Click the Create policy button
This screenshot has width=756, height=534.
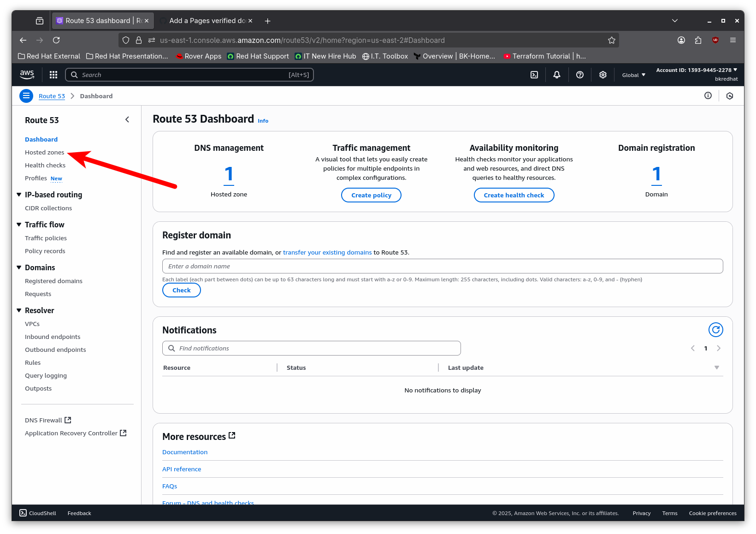click(372, 195)
